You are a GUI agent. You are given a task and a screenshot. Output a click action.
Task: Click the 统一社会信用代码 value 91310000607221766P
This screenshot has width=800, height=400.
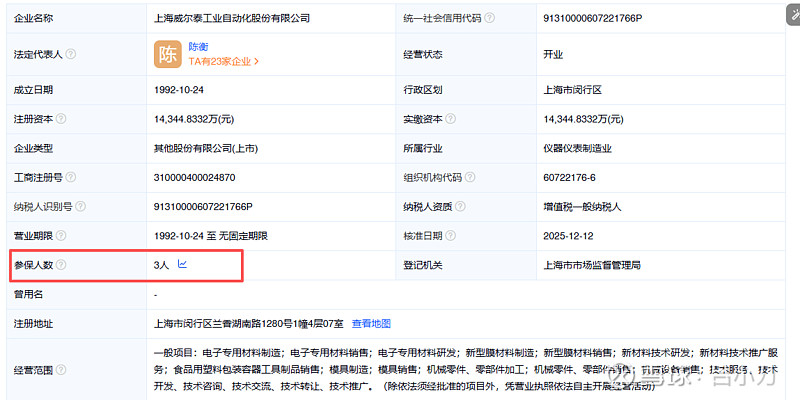(593, 18)
